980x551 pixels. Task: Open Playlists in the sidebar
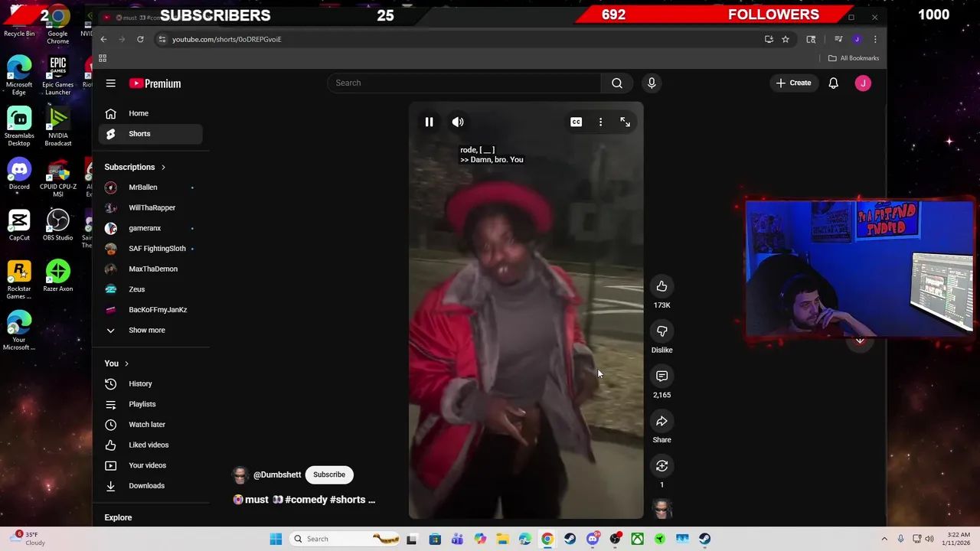(x=150, y=404)
